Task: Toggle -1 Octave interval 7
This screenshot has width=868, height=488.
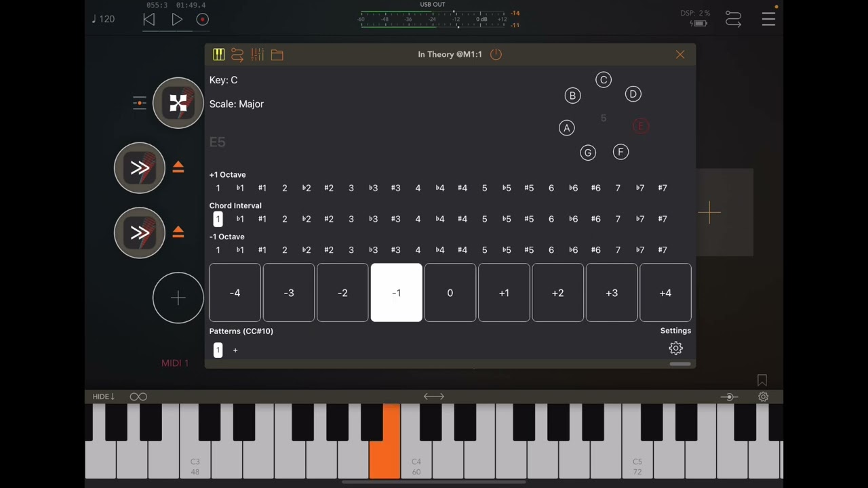Action: pos(618,250)
